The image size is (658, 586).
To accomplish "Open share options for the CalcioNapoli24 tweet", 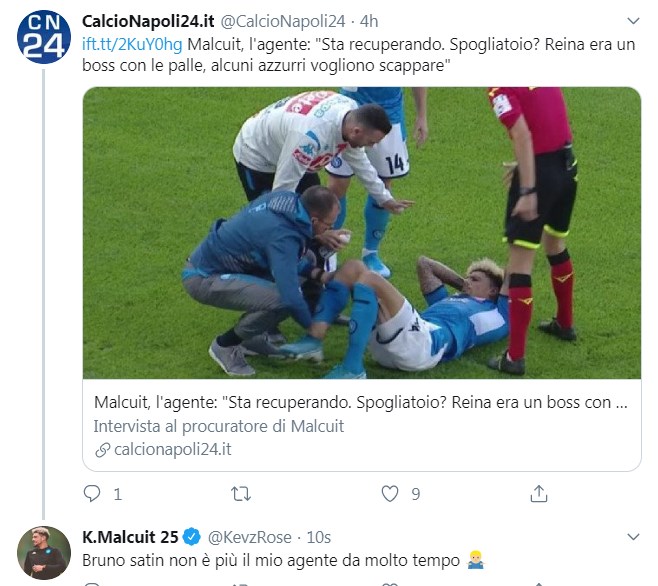I will (x=538, y=494).
